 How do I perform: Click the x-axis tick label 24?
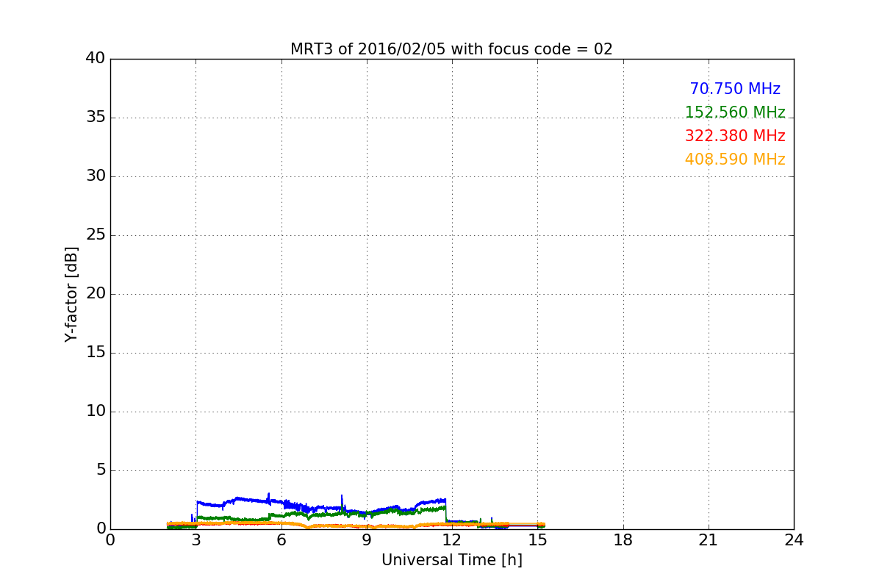pyautogui.click(x=794, y=540)
